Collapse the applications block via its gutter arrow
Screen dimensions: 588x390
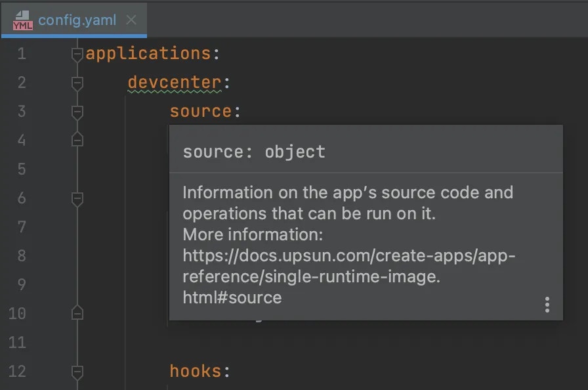(x=77, y=53)
